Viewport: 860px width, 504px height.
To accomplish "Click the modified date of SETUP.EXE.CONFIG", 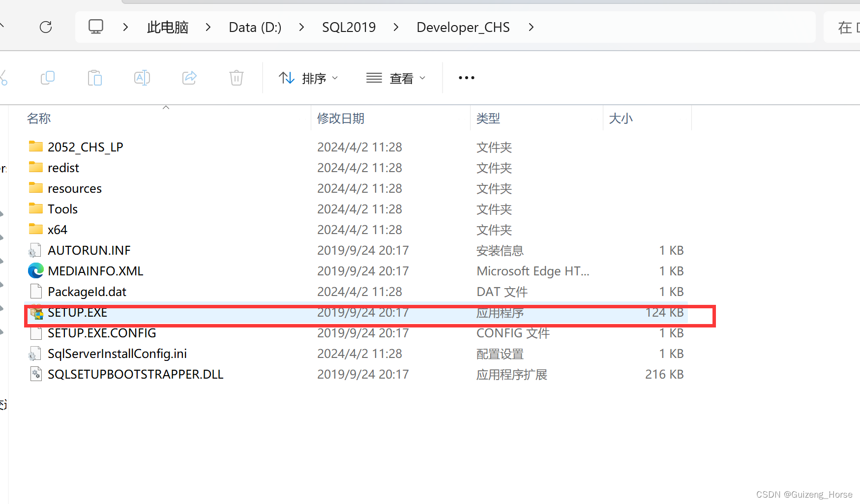I will coord(363,333).
